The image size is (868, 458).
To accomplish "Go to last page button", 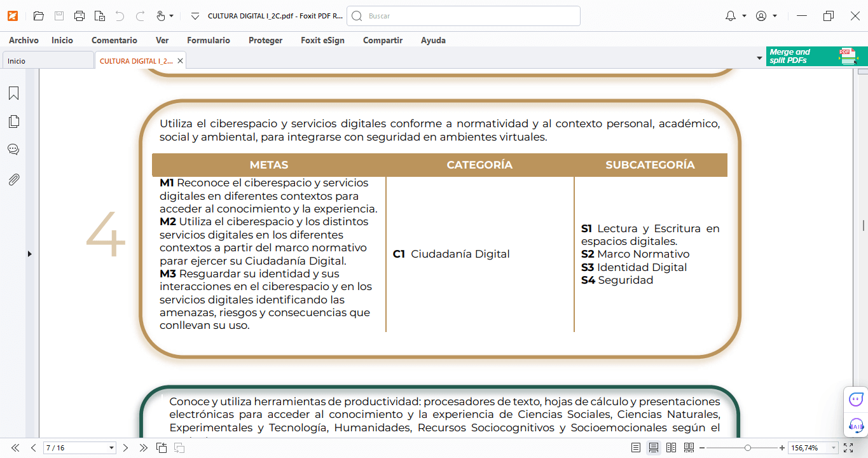I will pyautogui.click(x=144, y=448).
